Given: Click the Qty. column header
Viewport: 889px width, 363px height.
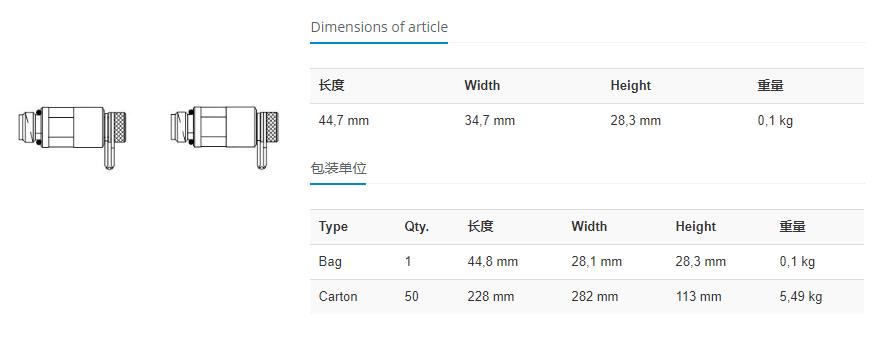Looking at the screenshot, I should 416,227.
